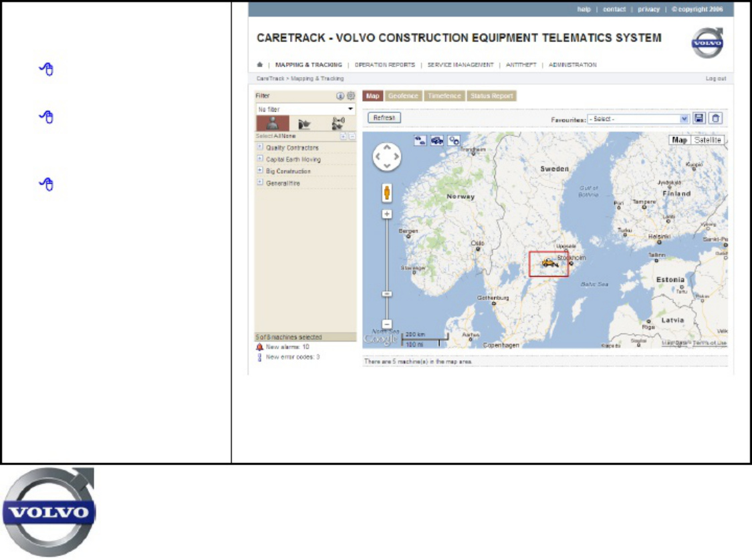
Task: Click the help link in top bar
Action: click(584, 9)
